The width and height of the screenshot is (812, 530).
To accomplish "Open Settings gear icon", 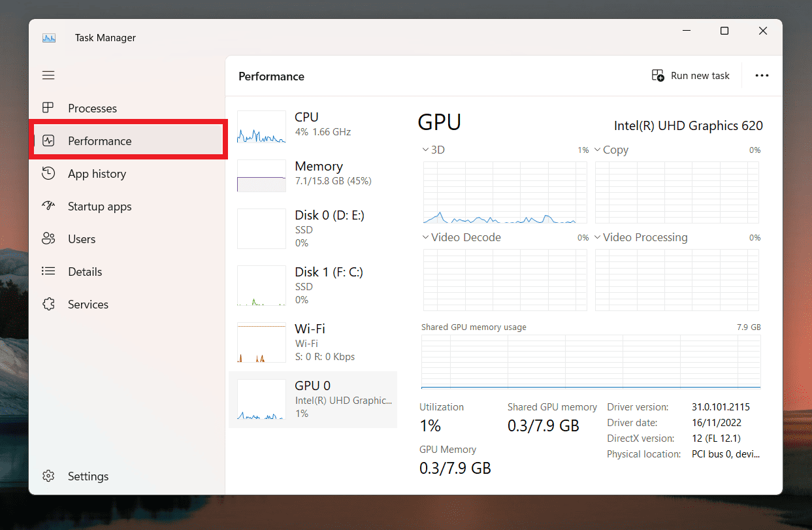I will pos(48,476).
